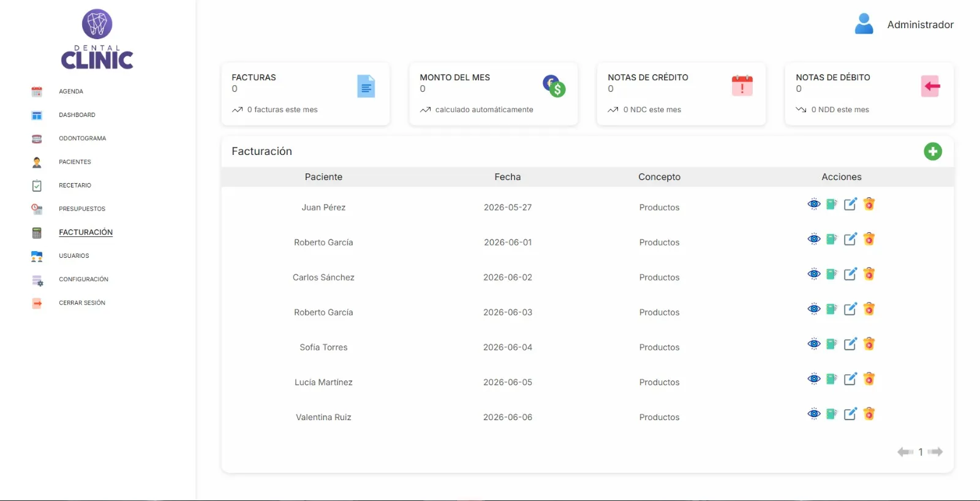Edit the 2026-06-03 Roberto García invoice
The image size is (980, 501).
(x=850, y=309)
